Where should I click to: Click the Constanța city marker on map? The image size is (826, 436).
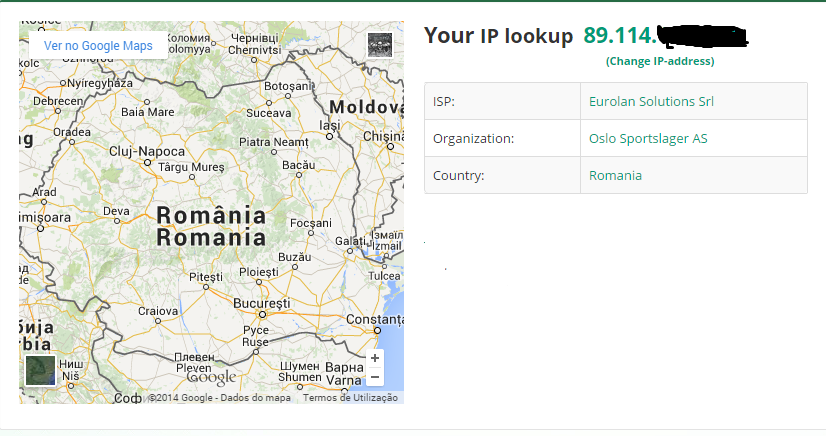pyautogui.click(x=377, y=328)
